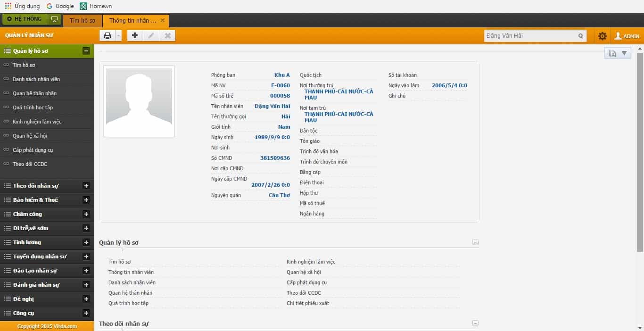Open the Google bookmark

tap(60, 6)
